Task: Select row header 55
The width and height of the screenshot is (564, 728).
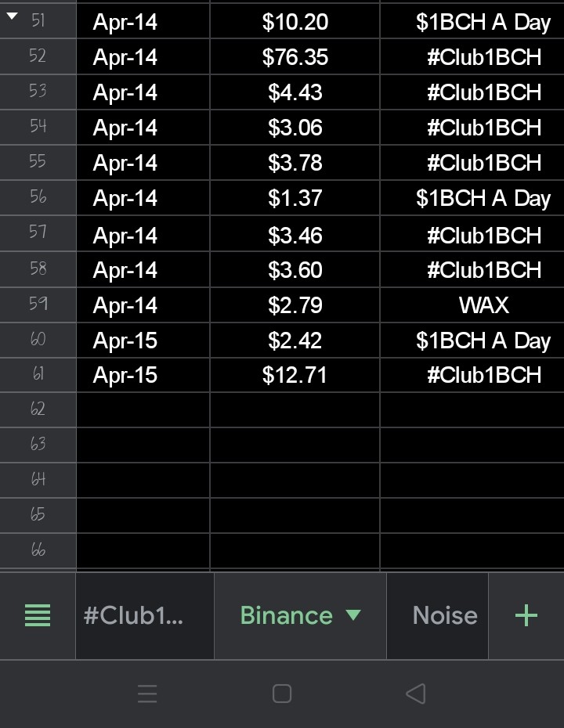Action: click(x=38, y=162)
